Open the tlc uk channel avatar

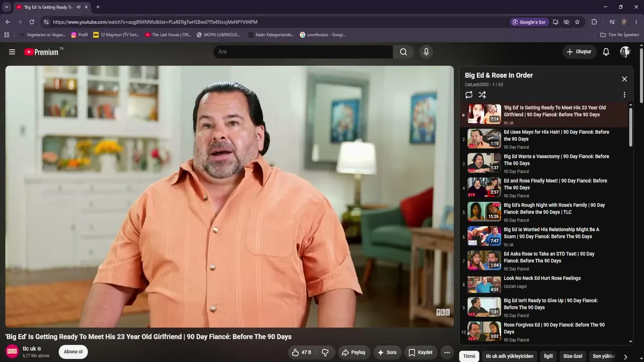(x=12, y=351)
